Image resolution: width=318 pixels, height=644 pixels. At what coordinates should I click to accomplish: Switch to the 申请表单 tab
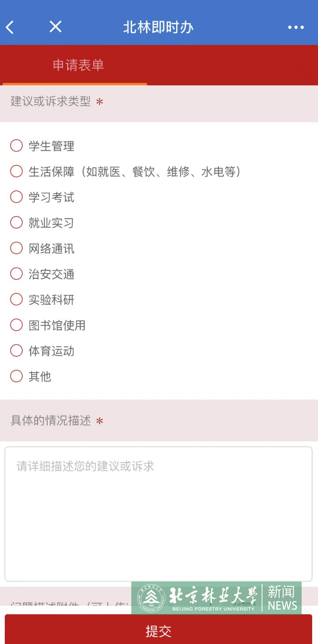point(78,65)
